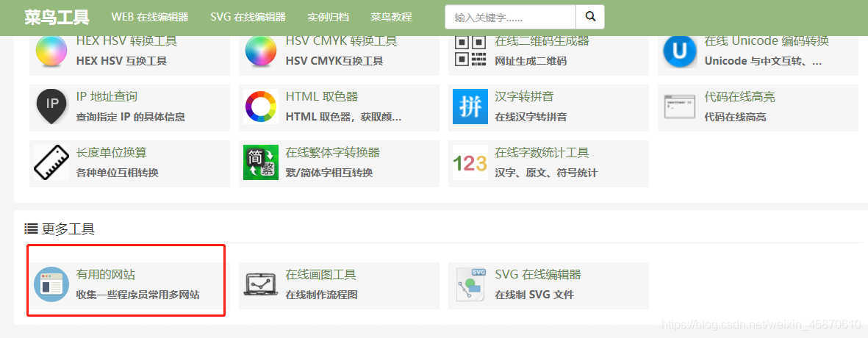
Task: Click the text 繁/简体字相互转换
Action: [329, 173]
